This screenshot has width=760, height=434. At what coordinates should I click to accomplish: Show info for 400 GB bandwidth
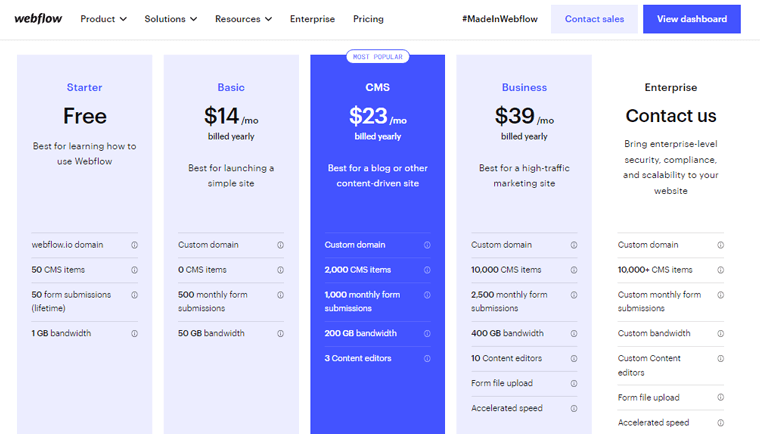click(574, 334)
